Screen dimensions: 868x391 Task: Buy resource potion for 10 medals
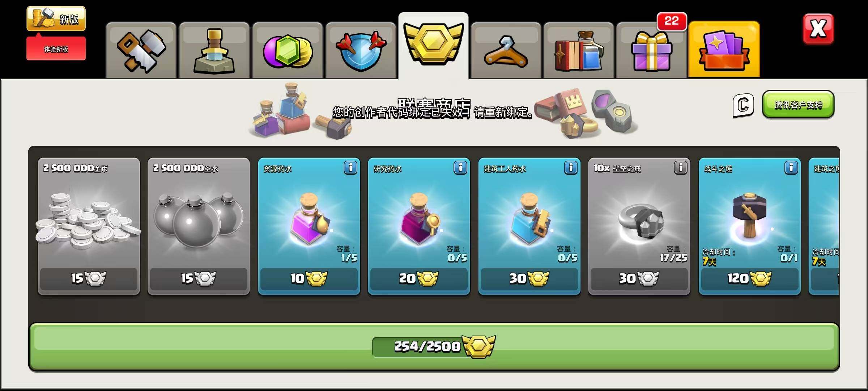(309, 279)
